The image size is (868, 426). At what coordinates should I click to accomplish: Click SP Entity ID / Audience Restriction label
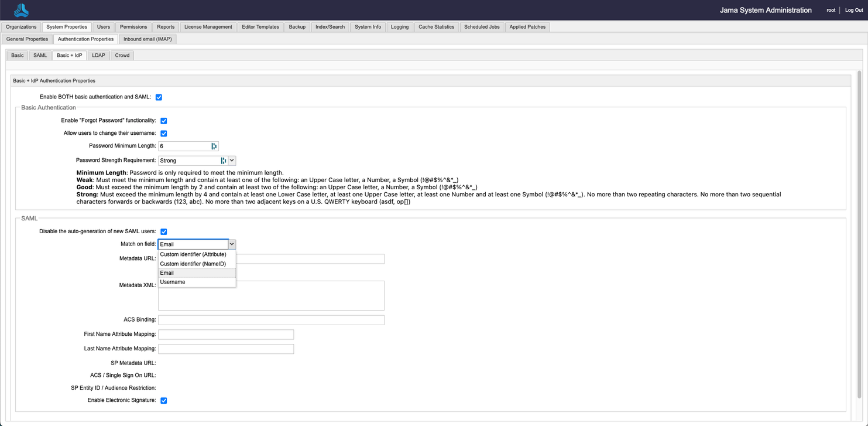tap(114, 388)
